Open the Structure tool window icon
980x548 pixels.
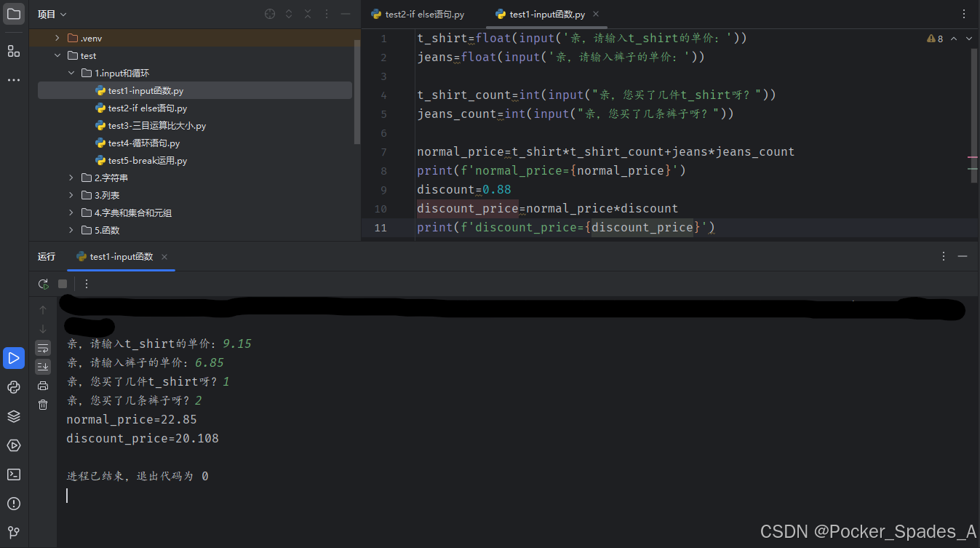click(x=14, y=51)
